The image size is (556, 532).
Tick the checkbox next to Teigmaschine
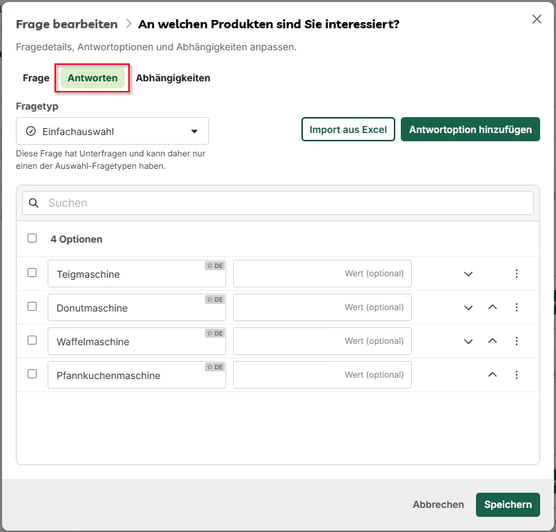coord(32,273)
